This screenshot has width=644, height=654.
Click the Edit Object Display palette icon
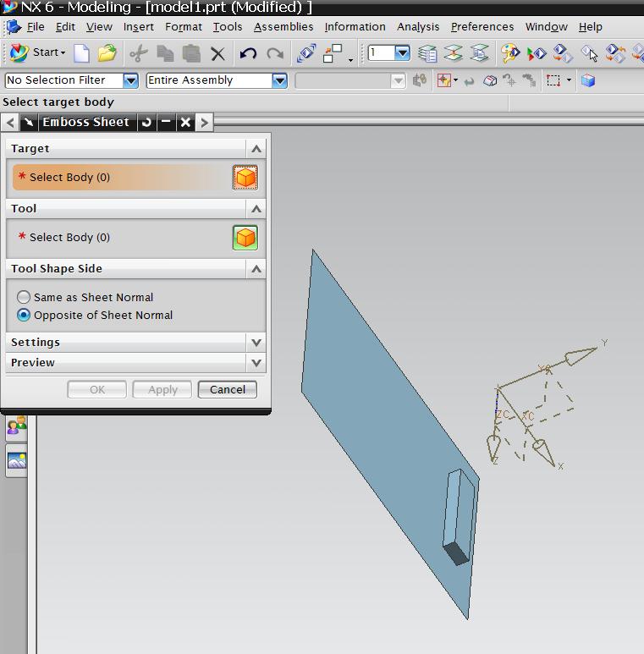510,53
